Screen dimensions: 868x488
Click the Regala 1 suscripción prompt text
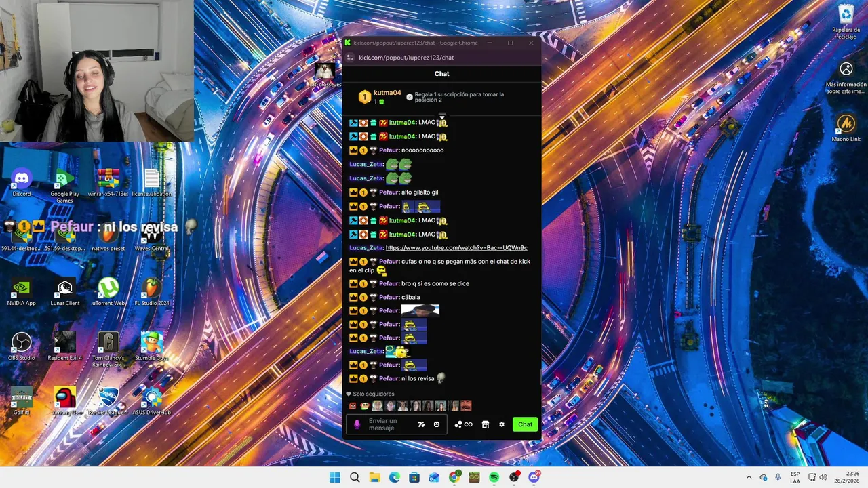tap(460, 97)
